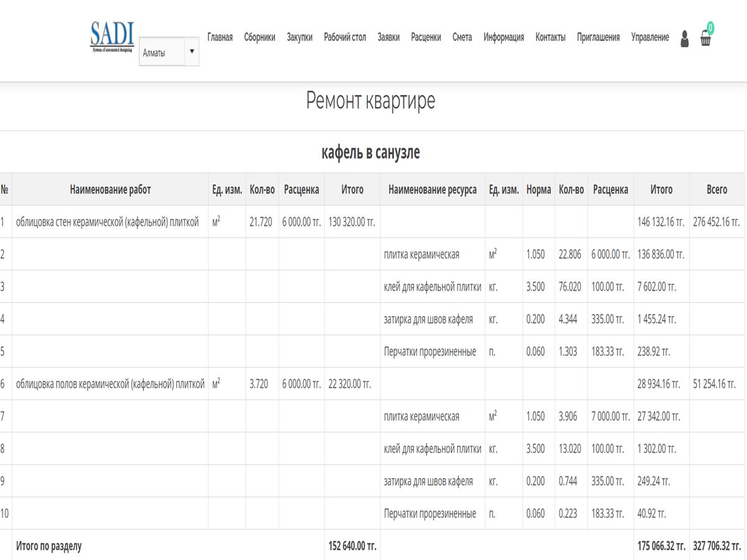Click the кафель в санузле section header
This screenshot has height=560, width=747.
pyautogui.click(x=370, y=152)
